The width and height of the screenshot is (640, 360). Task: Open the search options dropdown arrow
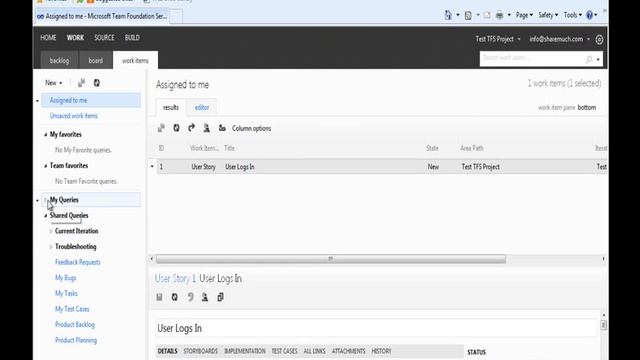tap(598, 60)
